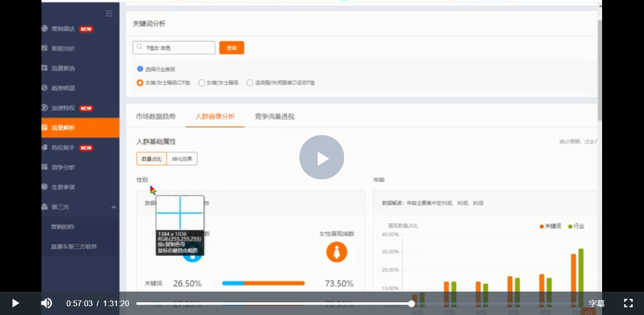Click the large center video play button
This screenshot has height=315, width=644.
(322, 157)
